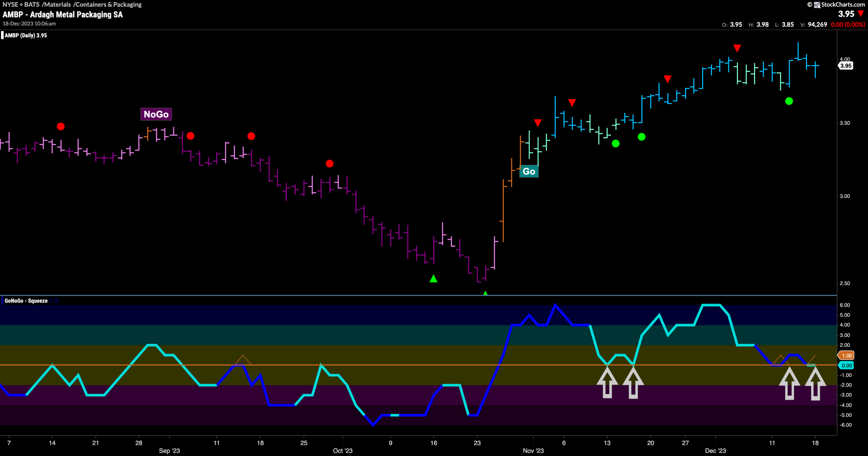The height and width of the screenshot is (456, 868).
Task: Click the red dot marker at September 28
Action: click(330, 164)
